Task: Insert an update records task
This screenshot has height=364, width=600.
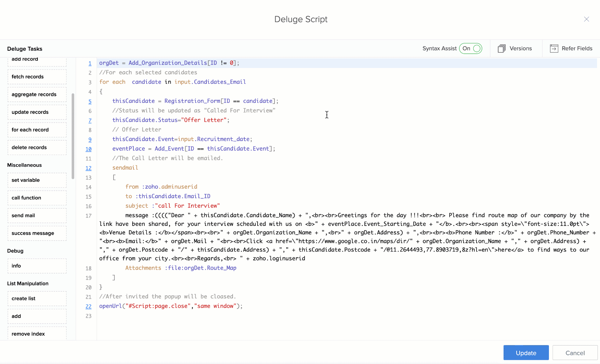Action: coord(37,112)
